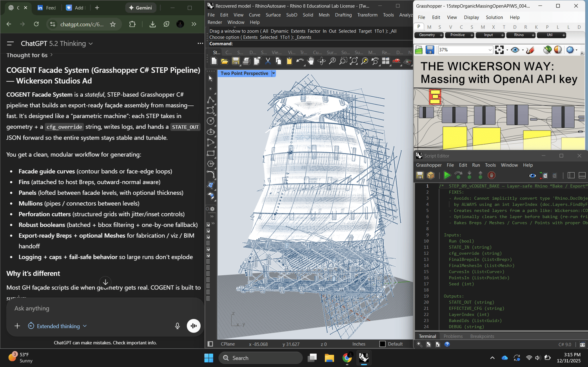588x367 pixels.
Task: Click the New file icon in Rhino toolbar
Action: [214, 61]
